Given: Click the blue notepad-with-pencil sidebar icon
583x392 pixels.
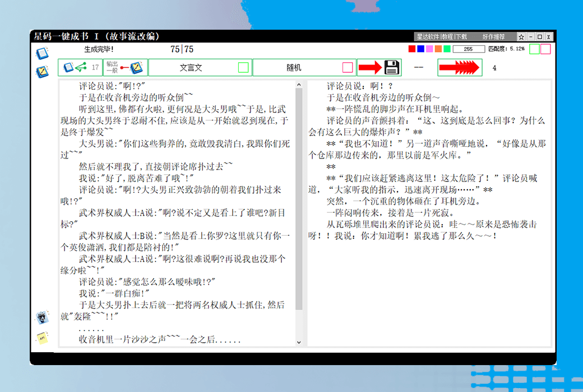Looking at the screenshot, I should pos(42,71).
